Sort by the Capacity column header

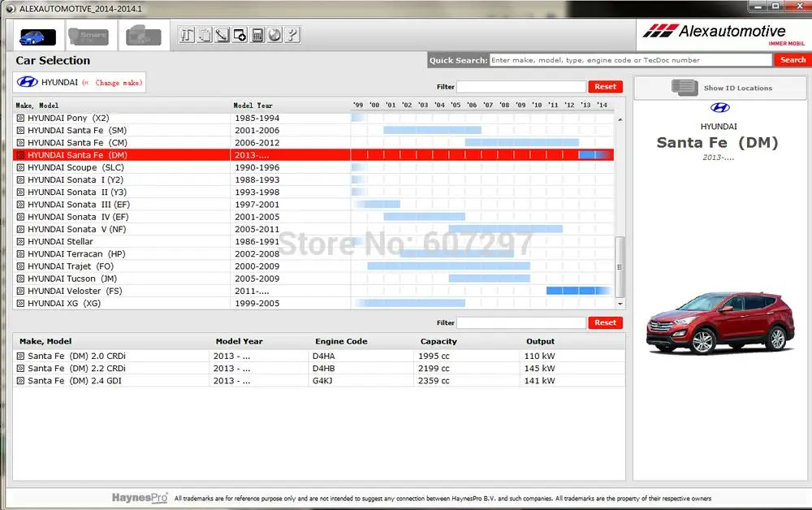tap(438, 341)
